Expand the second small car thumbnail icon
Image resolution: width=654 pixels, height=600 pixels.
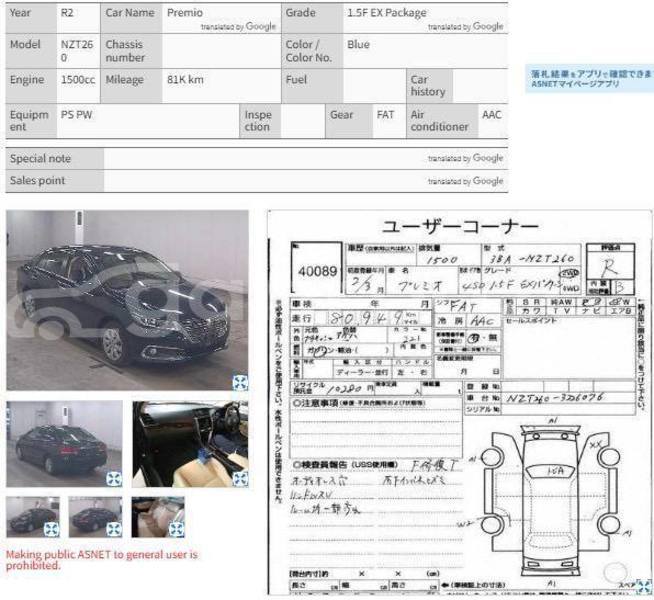click(114, 529)
